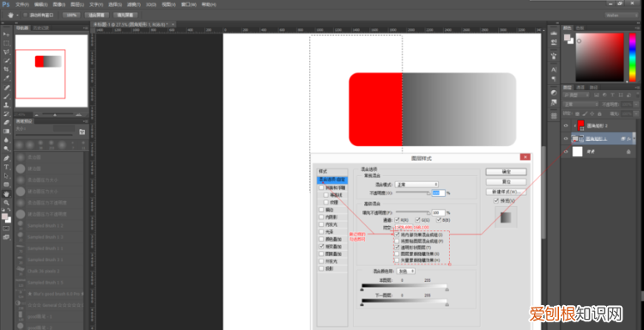The width and height of the screenshot is (644, 330).
Task: Toggle channel R checkbox
Action: tap(397, 220)
